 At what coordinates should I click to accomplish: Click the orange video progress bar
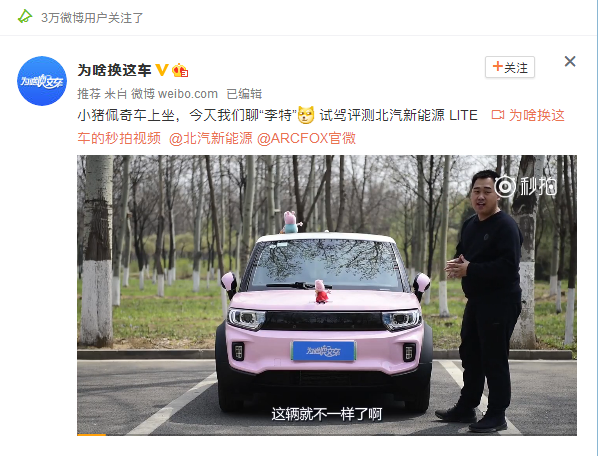(92, 434)
